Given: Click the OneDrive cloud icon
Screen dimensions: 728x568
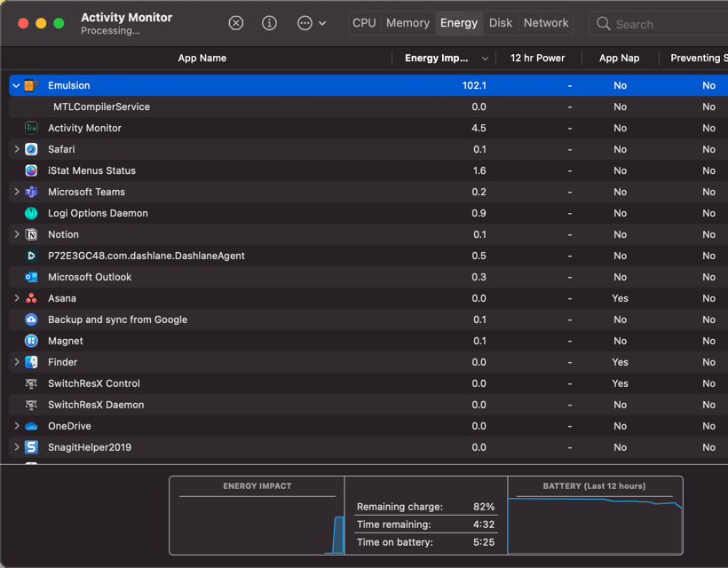Looking at the screenshot, I should tap(31, 426).
